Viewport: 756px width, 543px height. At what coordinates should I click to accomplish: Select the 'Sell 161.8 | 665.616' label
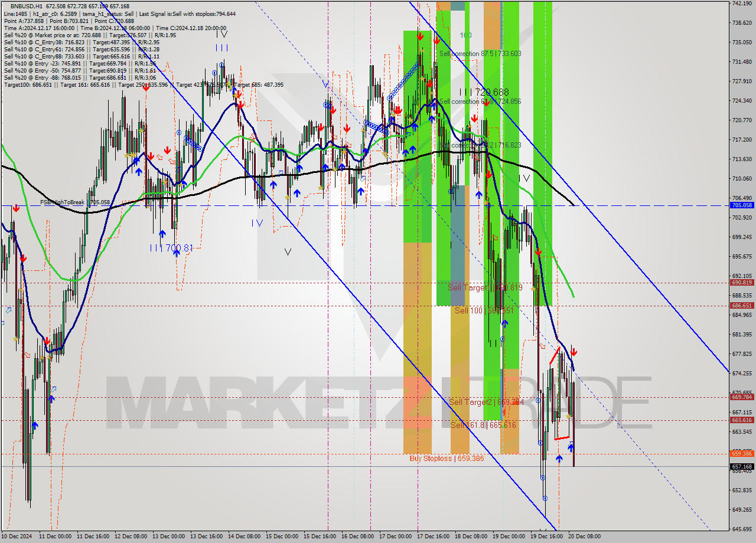483,425
